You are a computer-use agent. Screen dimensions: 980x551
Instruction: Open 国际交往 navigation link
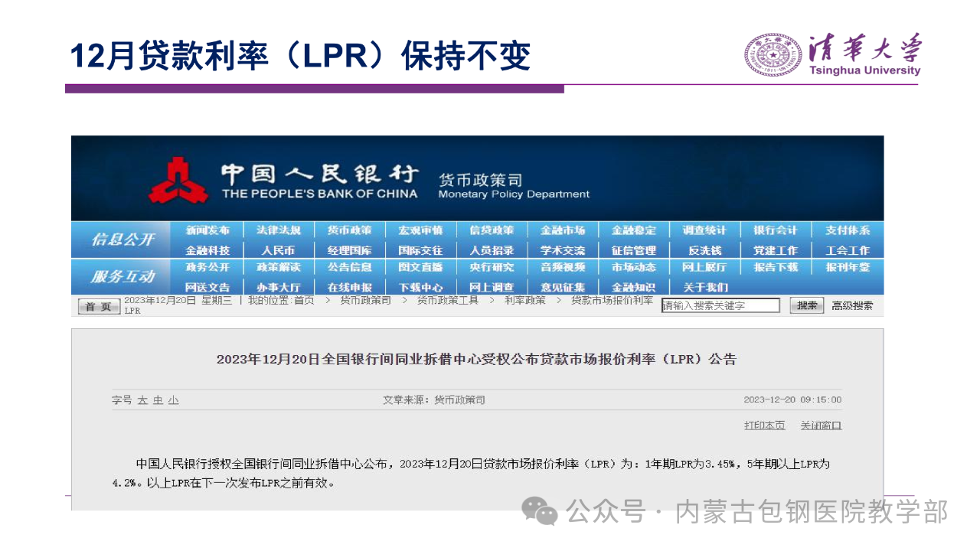[x=420, y=250]
